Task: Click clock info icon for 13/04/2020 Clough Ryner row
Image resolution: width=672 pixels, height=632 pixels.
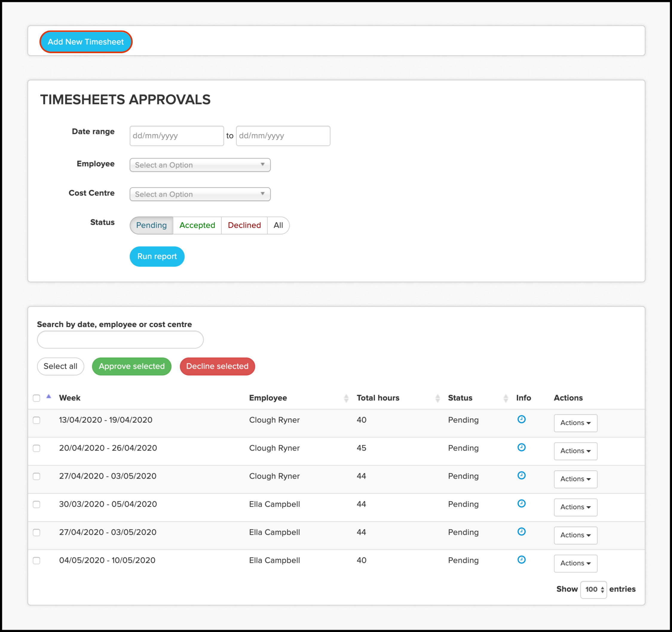Action: 521,419
